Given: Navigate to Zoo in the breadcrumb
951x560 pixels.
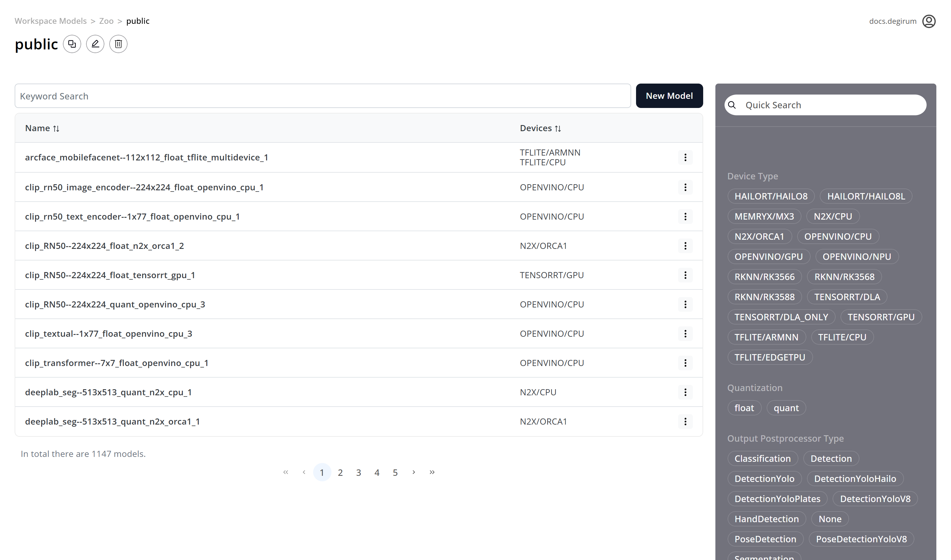Looking at the screenshot, I should click(x=106, y=21).
